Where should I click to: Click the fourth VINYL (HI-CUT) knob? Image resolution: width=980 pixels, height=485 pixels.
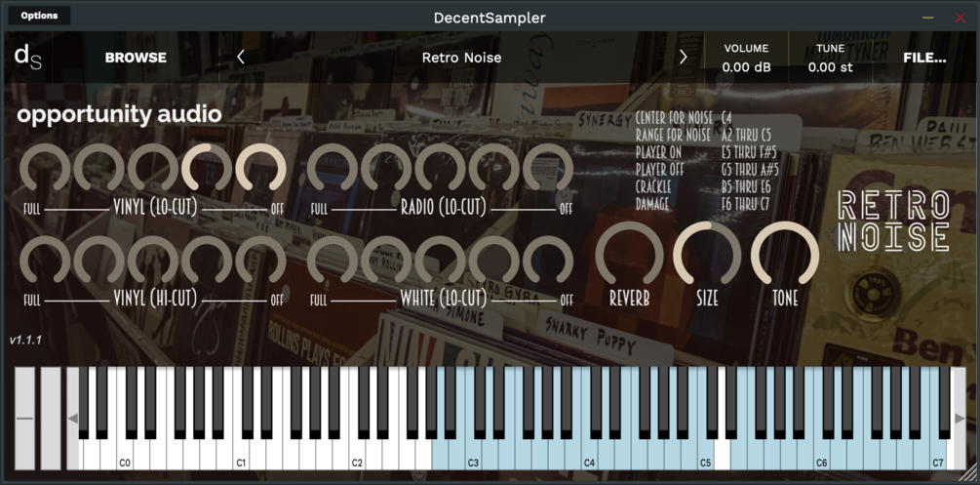[x=207, y=261]
